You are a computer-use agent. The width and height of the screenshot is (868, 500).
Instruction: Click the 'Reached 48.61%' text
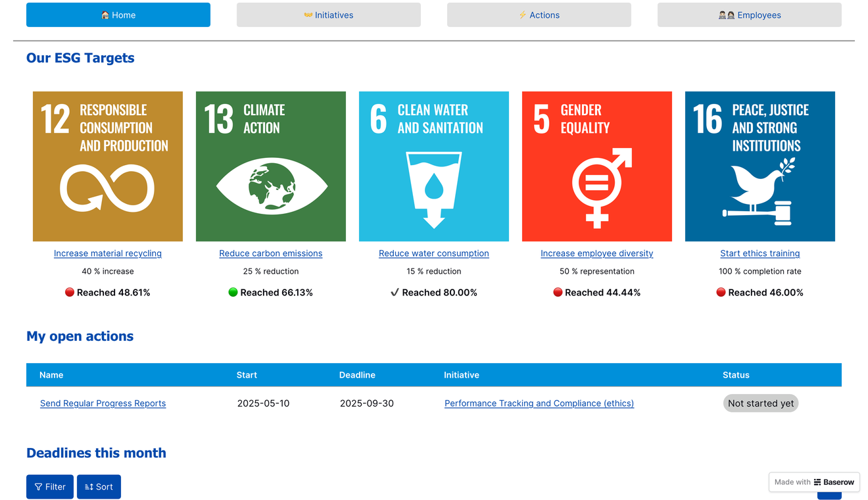[x=114, y=292]
